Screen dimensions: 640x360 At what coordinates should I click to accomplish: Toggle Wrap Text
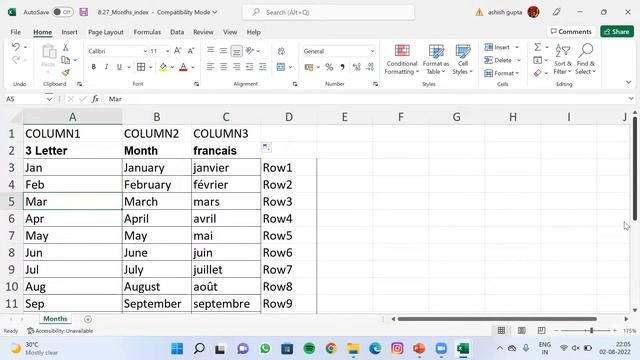click(281, 51)
